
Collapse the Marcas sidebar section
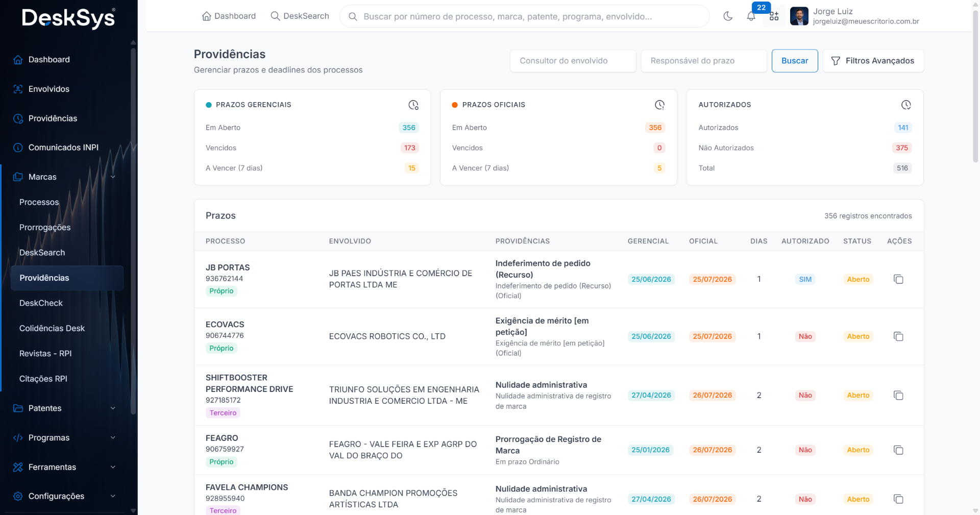[x=65, y=177]
